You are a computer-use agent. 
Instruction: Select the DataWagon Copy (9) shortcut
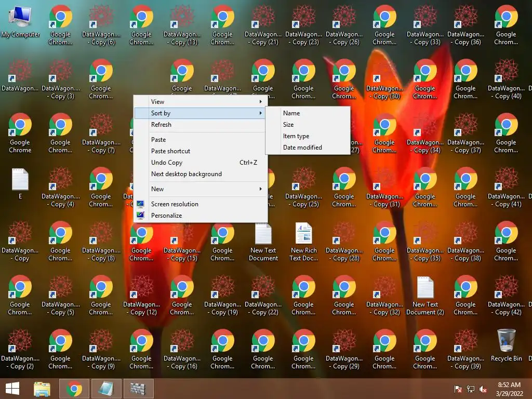[101, 350]
